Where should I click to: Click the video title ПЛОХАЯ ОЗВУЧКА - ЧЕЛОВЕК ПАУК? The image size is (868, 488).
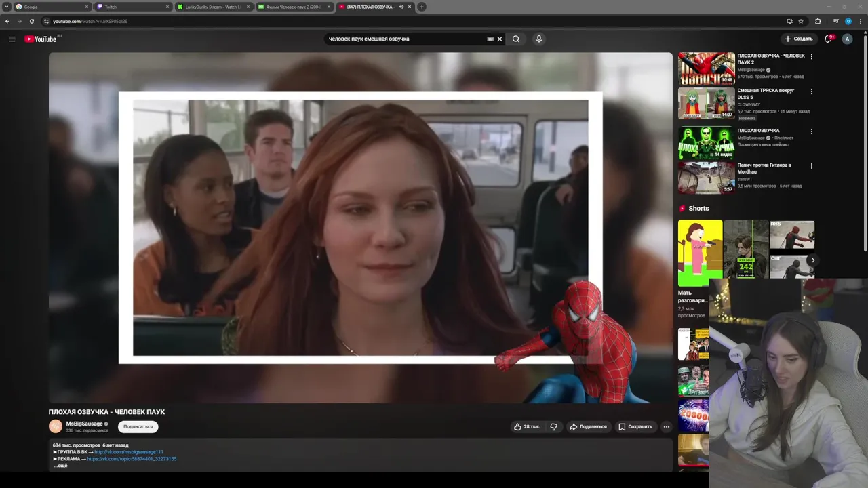point(106,412)
